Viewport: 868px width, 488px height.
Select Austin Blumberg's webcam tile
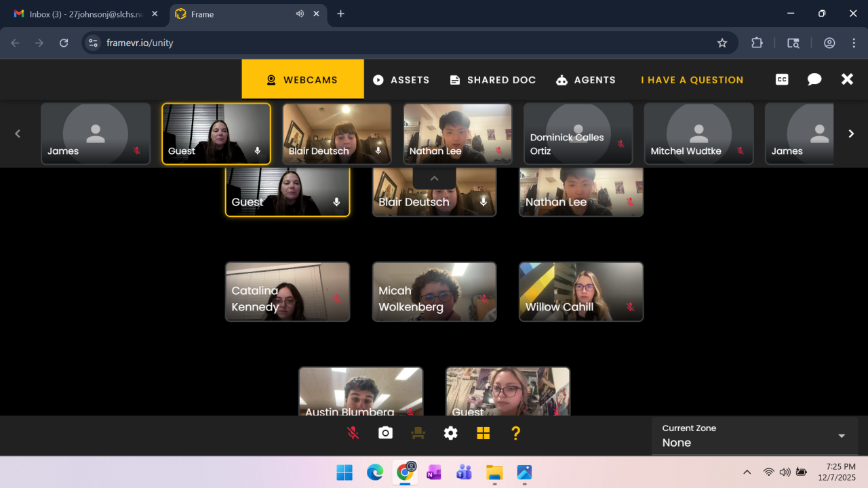pos(361,392)
